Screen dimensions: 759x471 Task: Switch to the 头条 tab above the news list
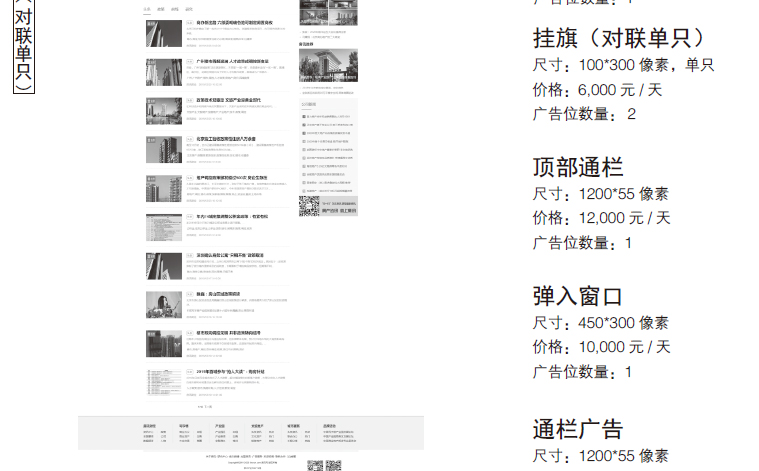pos(147,8)
